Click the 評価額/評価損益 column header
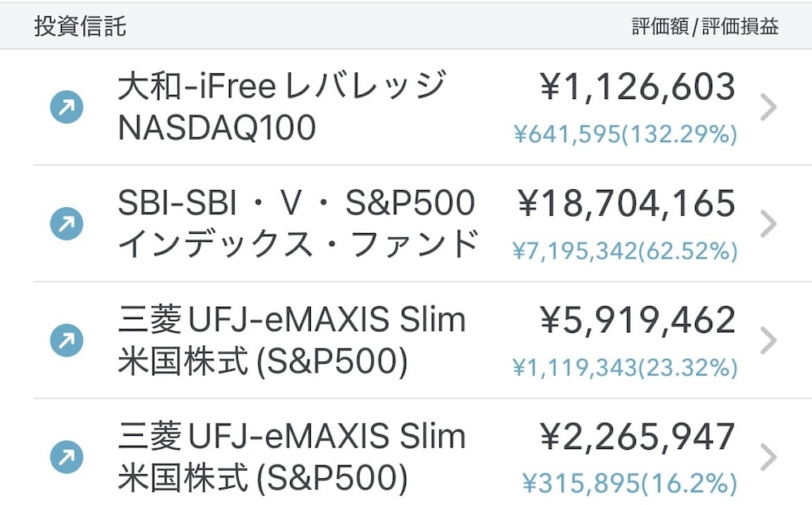This screenshot has height=505, width=812. click(x=705, y=27)
